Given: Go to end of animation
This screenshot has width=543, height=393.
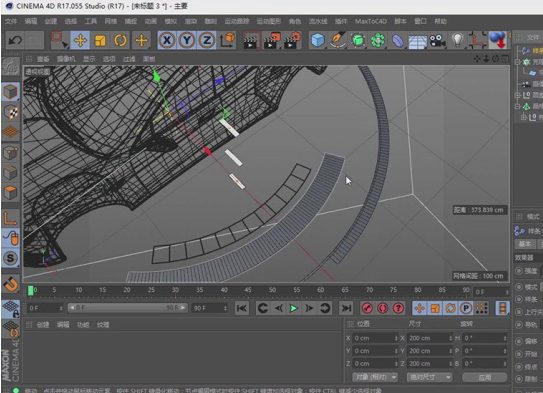Looking at the screenshot, I should click(x=346, y=308).
